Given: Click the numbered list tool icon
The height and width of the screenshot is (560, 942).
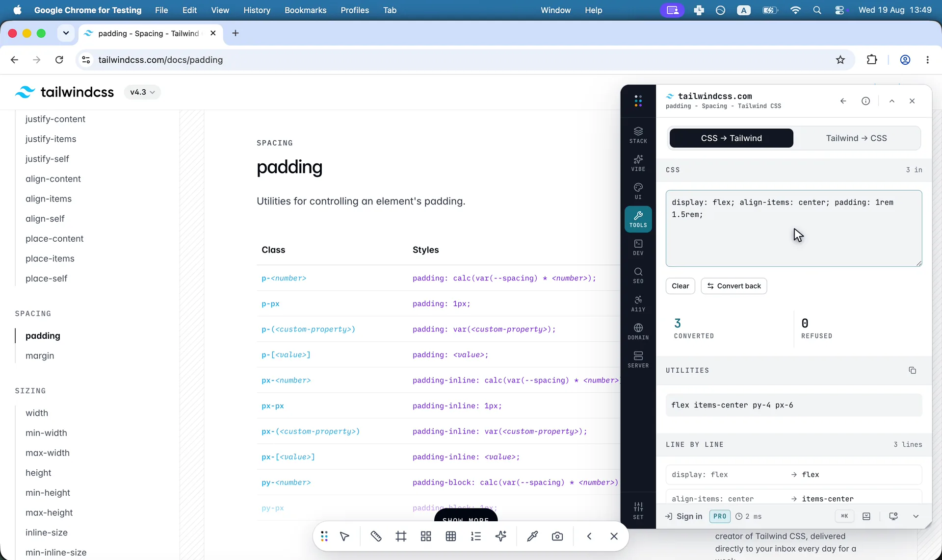Looking at the screenshot, I should [476, 536].
